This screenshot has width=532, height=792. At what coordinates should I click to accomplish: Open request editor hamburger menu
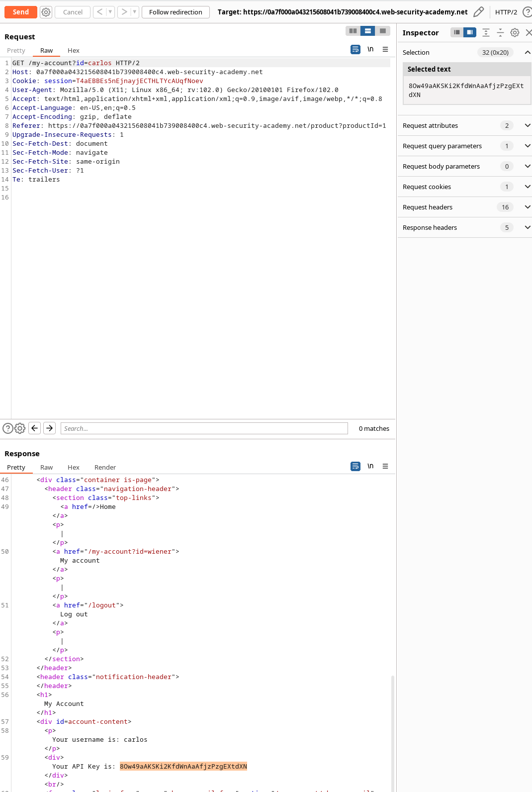tap(385, 49)
